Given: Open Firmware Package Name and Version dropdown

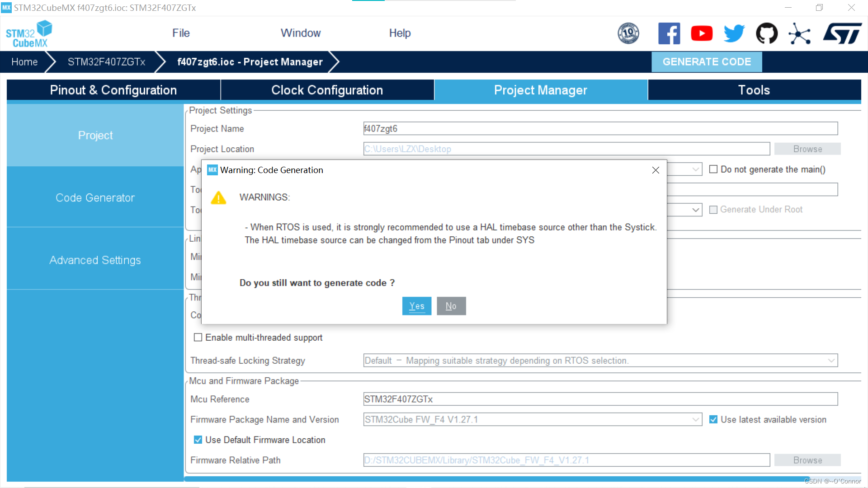Looking at the screenshot, I should point(695,420).
